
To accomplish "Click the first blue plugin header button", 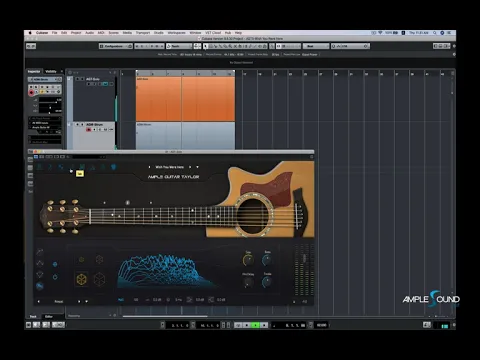I will pos(36,156).
